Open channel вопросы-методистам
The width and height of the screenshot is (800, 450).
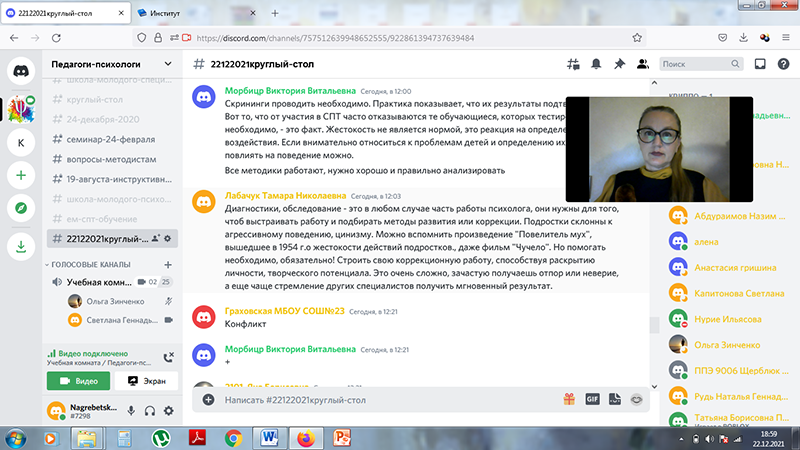click(112, 159)
